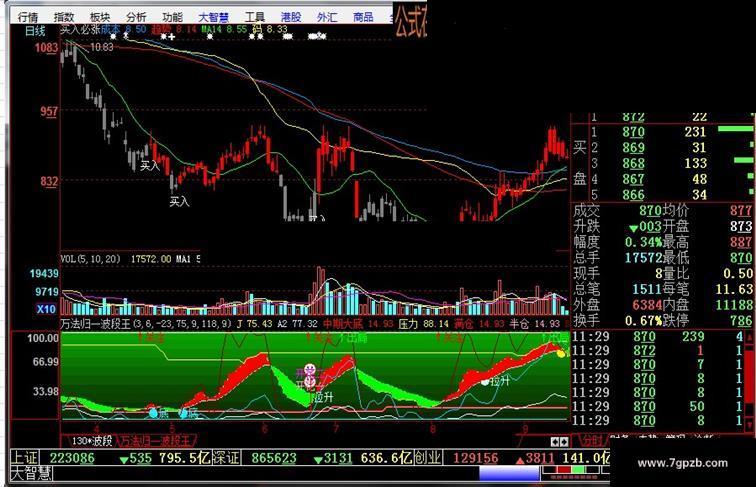The width and height of the screenshot is (756, 487).
Task: Click the 1083 price axis label
Action: point(46,47)
